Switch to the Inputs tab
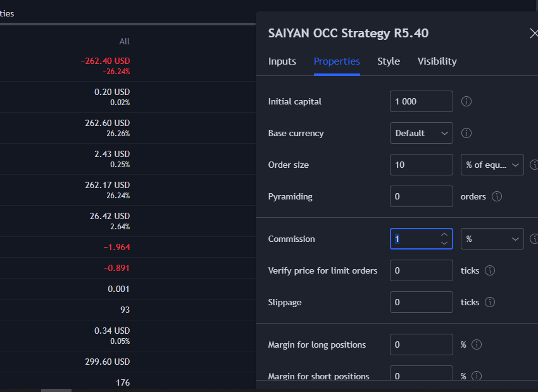This screenshot has height=392, width=538. coord(282,61)
